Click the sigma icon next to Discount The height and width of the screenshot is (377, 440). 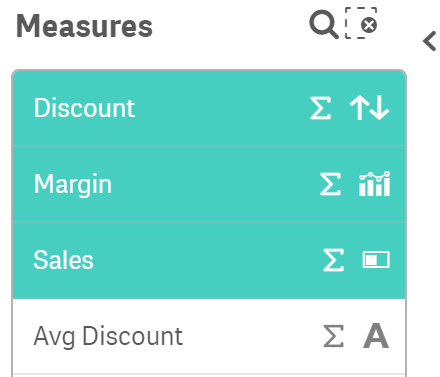[x=320, y=108]
